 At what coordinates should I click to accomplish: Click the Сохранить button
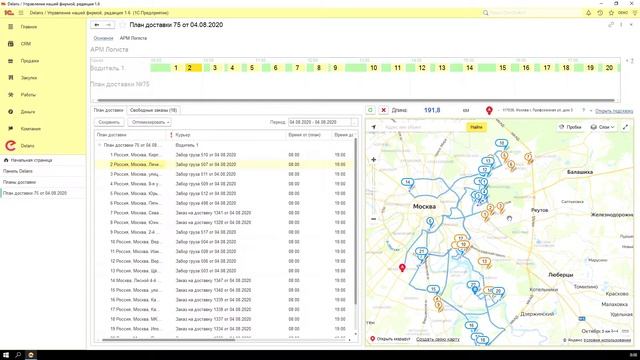109,122
